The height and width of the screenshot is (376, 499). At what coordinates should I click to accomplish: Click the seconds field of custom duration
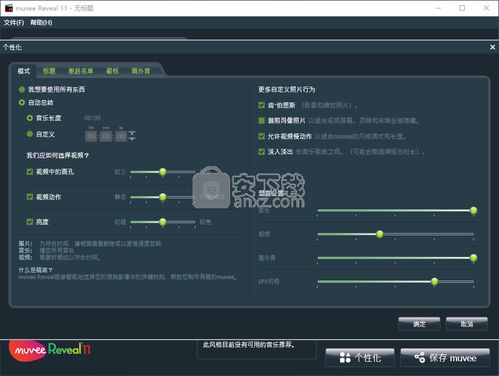point(121,136)
